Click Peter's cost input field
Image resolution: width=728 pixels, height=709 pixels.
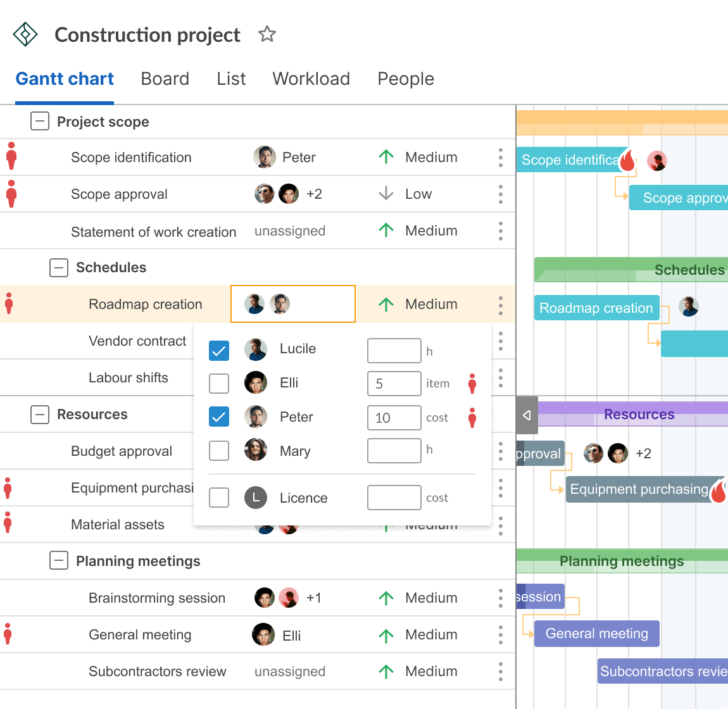[x=394, y=418]
